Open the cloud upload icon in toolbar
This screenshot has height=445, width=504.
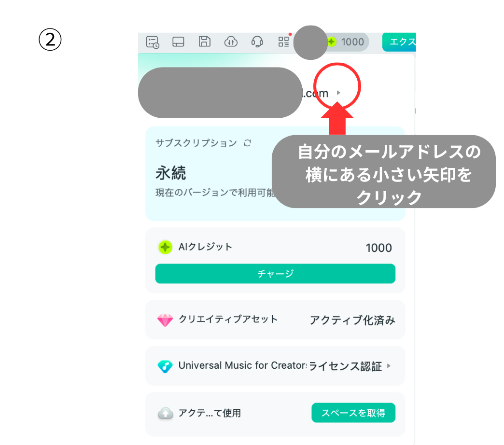click(231, 42)
